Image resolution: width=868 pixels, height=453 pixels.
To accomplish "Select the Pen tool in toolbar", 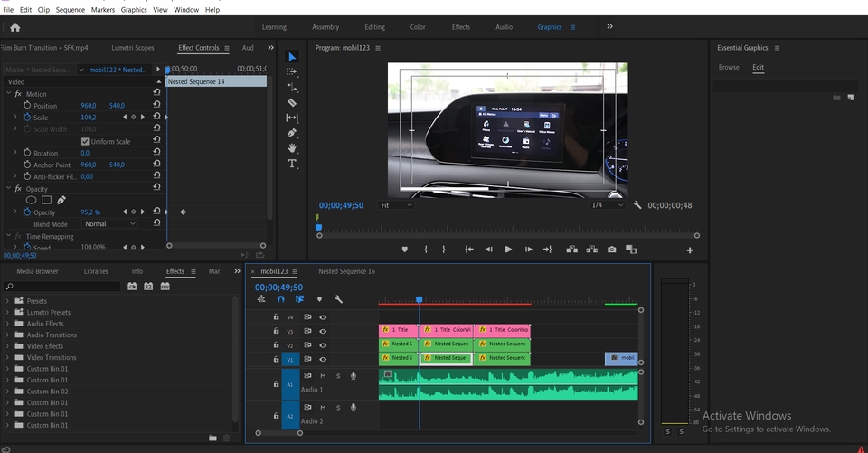I will 292,133.
